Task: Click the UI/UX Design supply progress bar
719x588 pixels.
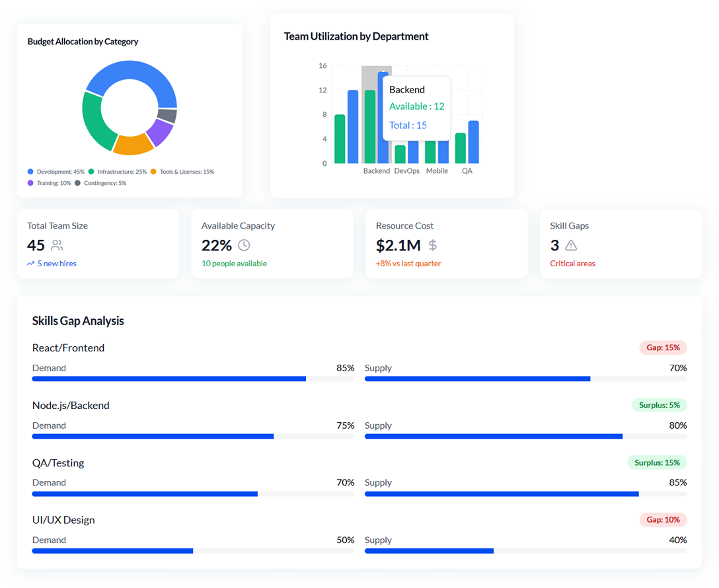Action: [x=525, y=551]
